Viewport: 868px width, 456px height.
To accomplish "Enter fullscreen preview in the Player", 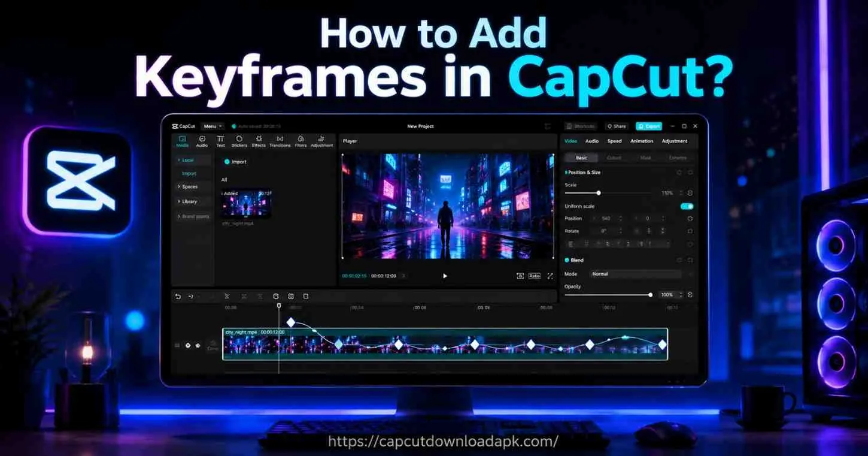I will click(550, 276).
